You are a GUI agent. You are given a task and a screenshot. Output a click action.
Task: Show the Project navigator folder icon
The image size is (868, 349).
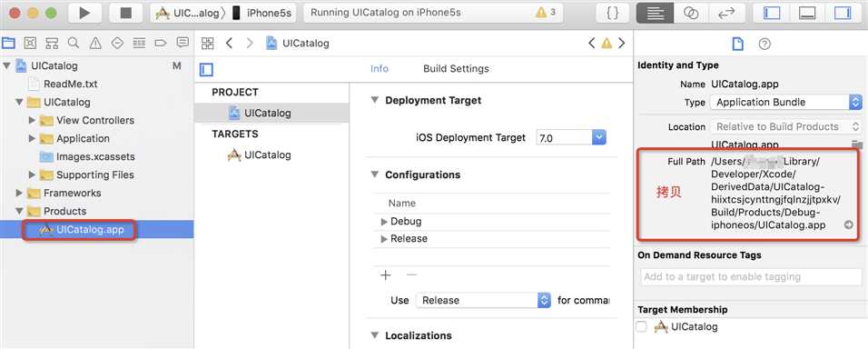coord(8,43)
